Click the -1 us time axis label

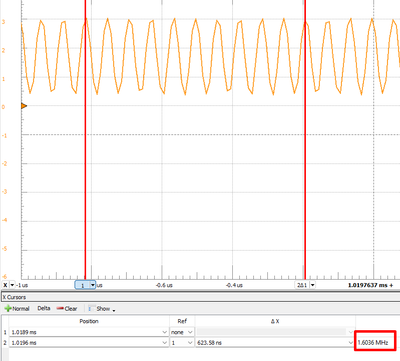point(23,285)
